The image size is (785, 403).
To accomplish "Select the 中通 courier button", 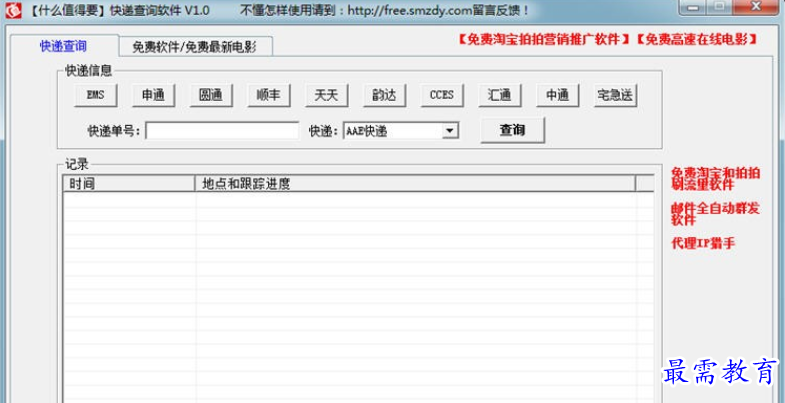I will pyautogui.click(x=558, y=95).
